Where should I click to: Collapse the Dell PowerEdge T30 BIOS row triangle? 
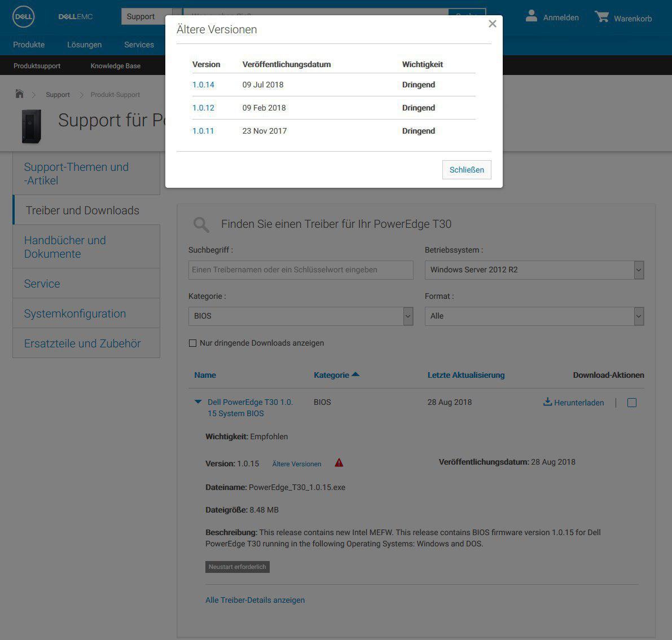(x=198, y=402)
